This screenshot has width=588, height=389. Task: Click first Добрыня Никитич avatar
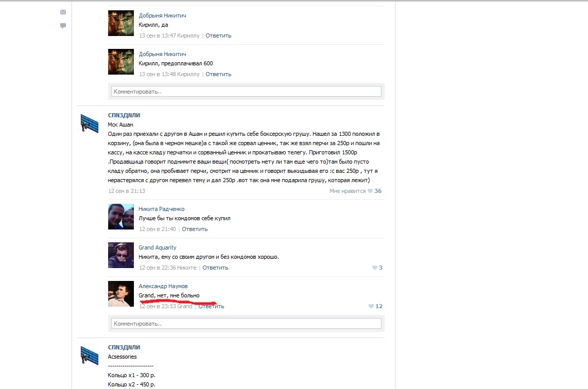[x=121, y=23]
